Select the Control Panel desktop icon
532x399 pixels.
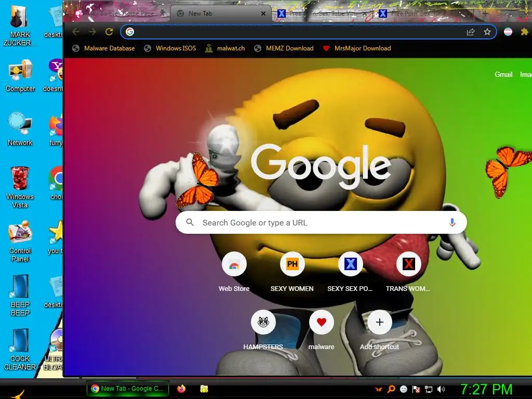(x=20, y=242)
